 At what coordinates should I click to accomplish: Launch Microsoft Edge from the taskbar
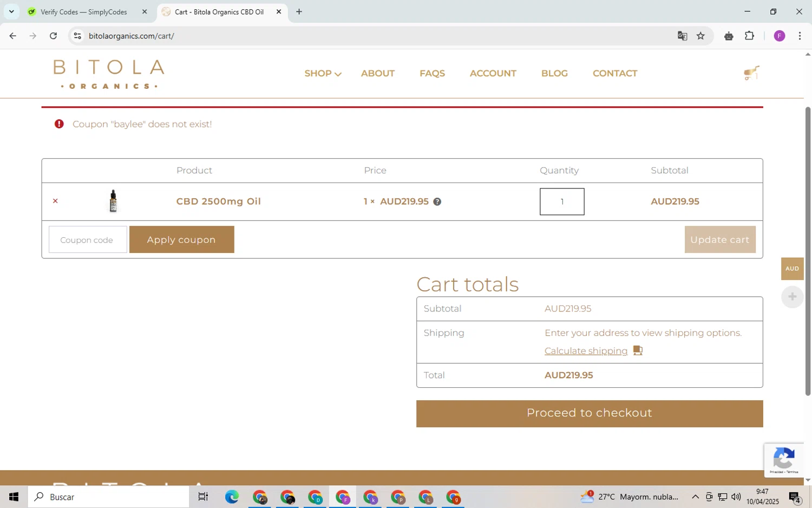point(232,497)
